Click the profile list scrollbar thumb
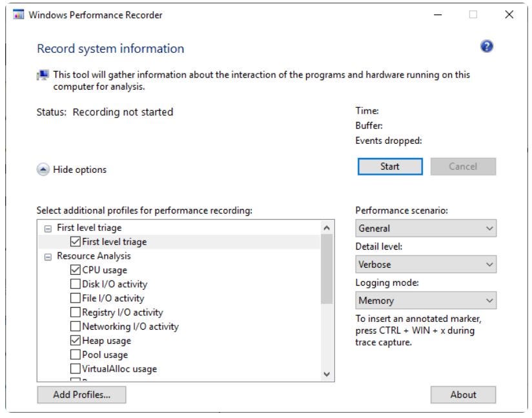The width and height of the screenshot is (532, 418). 327,269
